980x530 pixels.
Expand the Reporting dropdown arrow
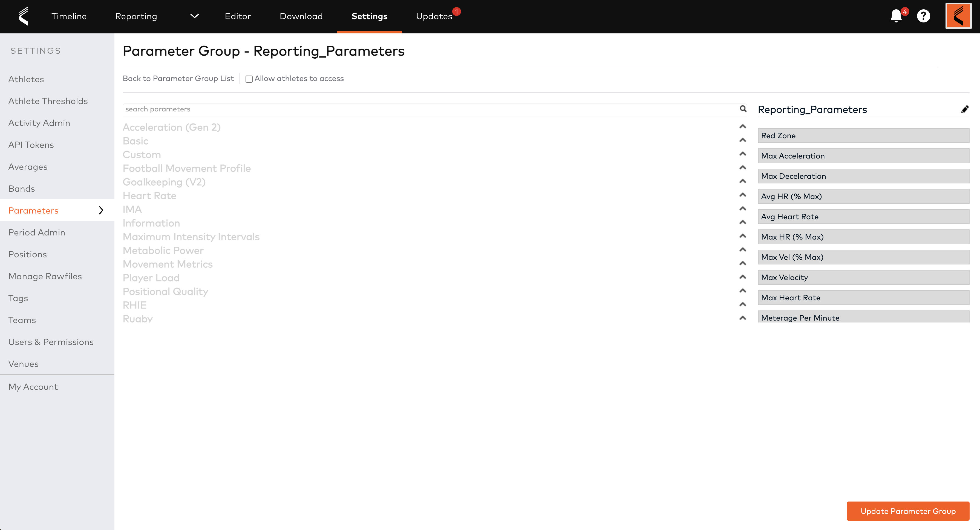click(x=194, y=16)
